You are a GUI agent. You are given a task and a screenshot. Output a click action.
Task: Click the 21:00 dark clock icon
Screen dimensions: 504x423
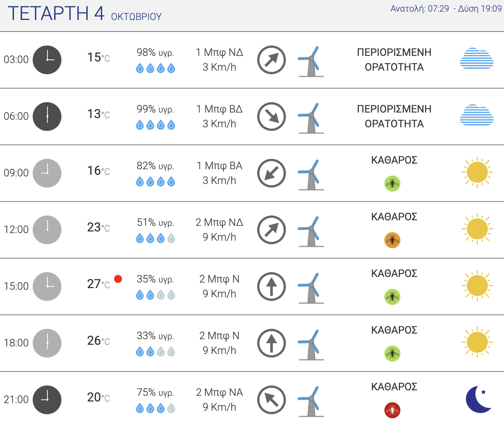47,400
